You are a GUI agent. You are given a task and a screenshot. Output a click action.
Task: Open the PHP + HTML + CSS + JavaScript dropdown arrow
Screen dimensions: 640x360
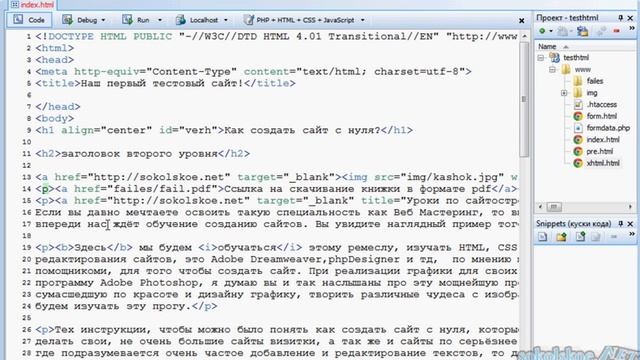[362, 20]
